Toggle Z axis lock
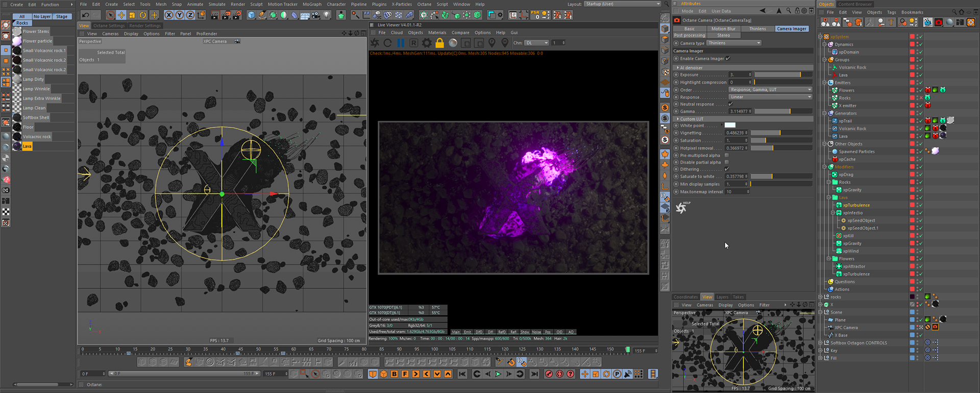980x393 pixels. (190, 15)
